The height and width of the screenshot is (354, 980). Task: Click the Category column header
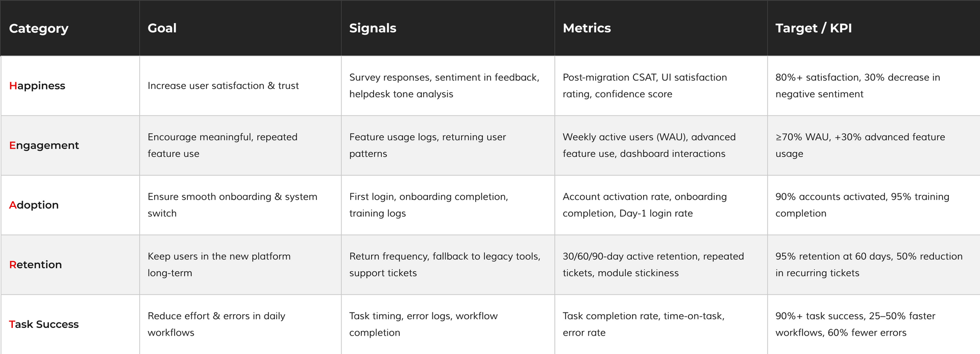pyautogui.click(x=39, y=29)
